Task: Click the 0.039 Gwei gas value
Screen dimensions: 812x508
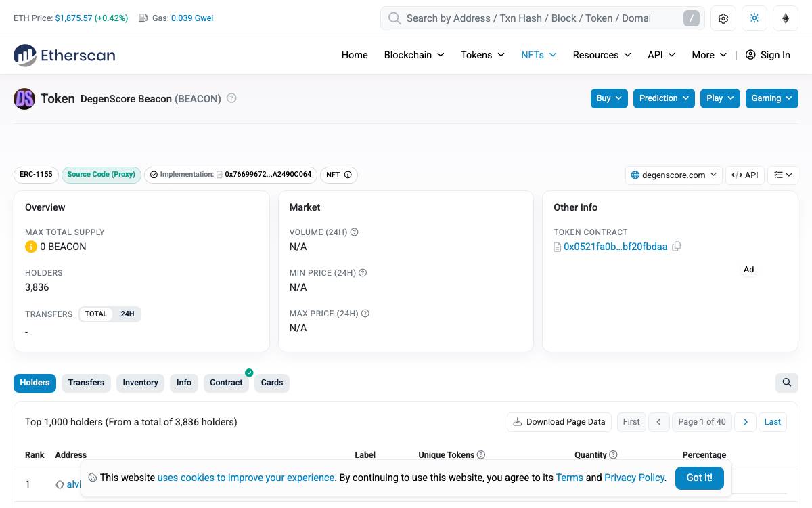Action: [x=192, y=18]
